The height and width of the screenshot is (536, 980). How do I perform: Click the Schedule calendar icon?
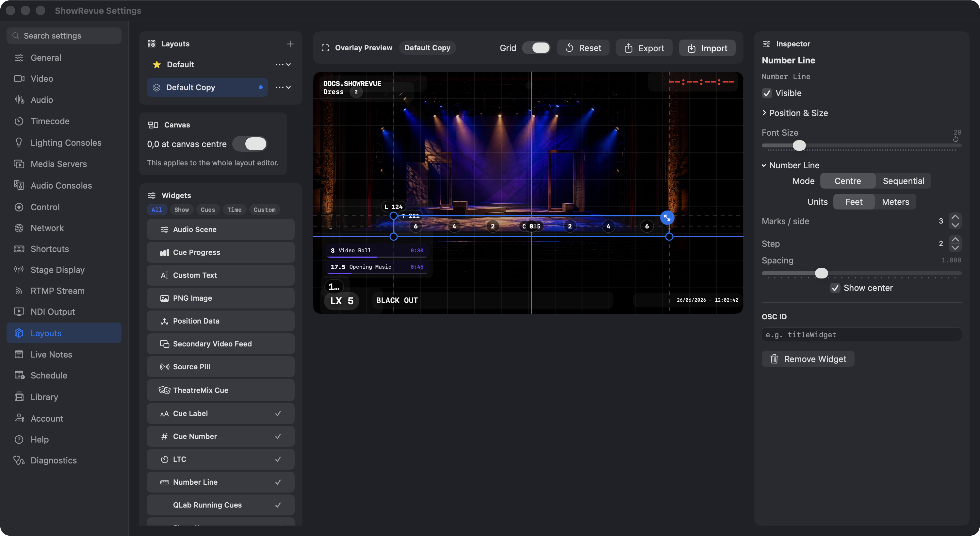tap(19, 375)
